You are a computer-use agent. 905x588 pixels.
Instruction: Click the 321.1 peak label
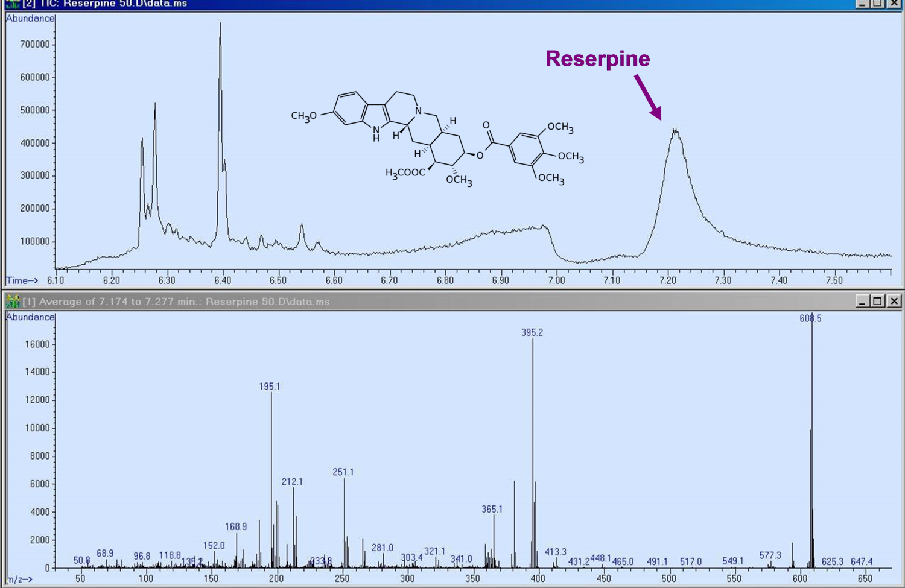pyautogui.click(x=434, y=551)
